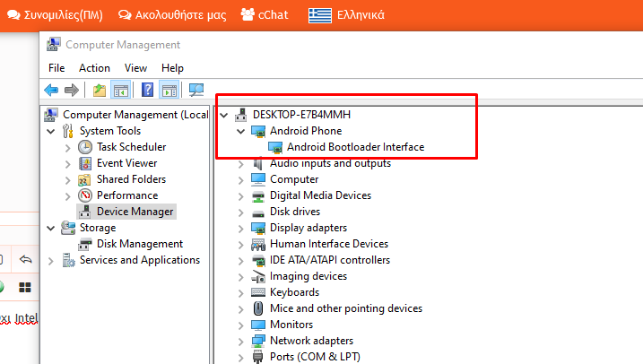Viewport: 643px width, 364px height.
Task: Open the File menu
Action: coord(56,68)
